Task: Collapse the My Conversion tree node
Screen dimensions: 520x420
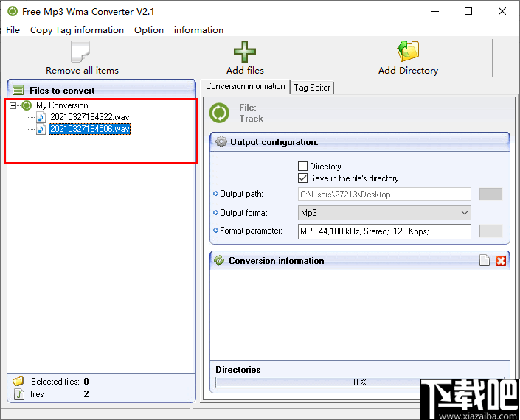Action: (x=13, y=105)
